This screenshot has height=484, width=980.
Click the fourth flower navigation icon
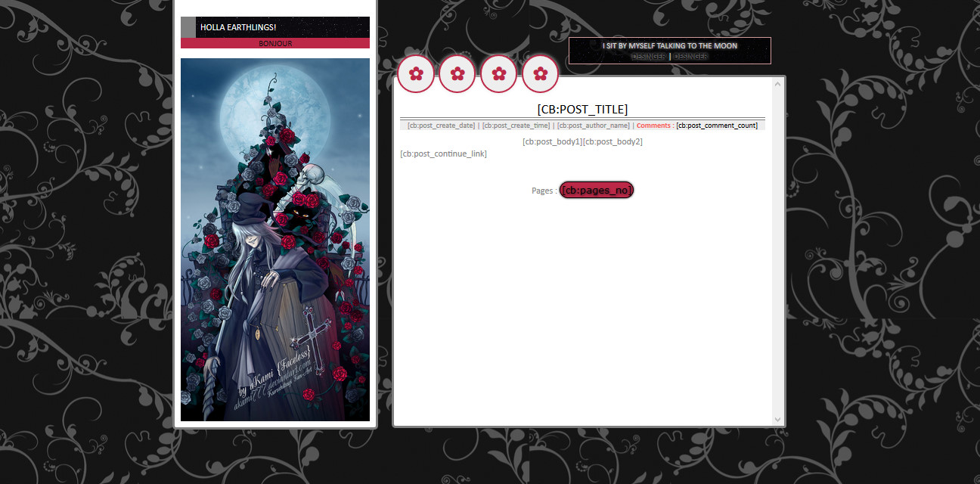[540, 74]
